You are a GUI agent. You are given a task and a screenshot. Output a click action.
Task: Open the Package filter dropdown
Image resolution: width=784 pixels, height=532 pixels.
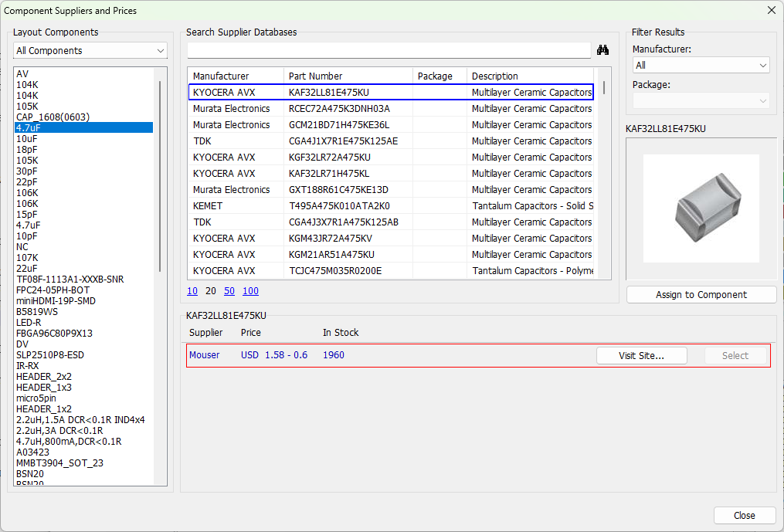point(701,100)
